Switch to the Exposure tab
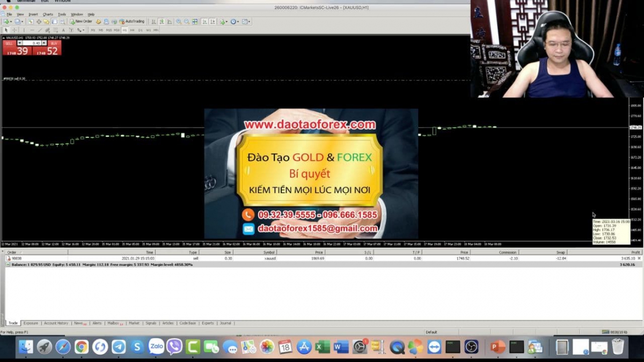The image size is (644, 362). (31, 323)
